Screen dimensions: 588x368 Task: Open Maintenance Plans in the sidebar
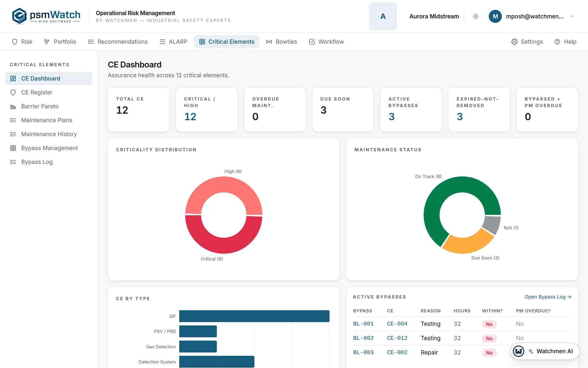(x=49, y=120)
